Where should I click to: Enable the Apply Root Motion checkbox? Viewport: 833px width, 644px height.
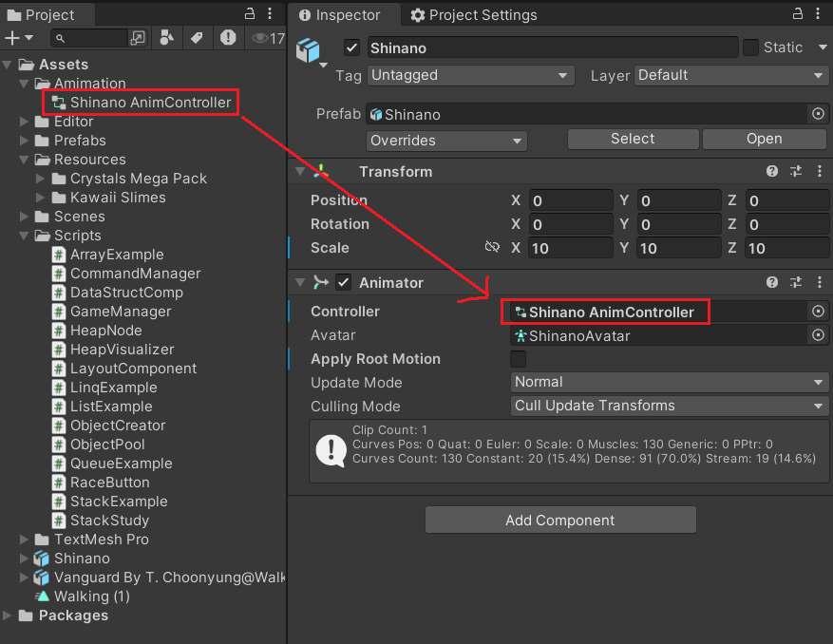tap(518, 359)
